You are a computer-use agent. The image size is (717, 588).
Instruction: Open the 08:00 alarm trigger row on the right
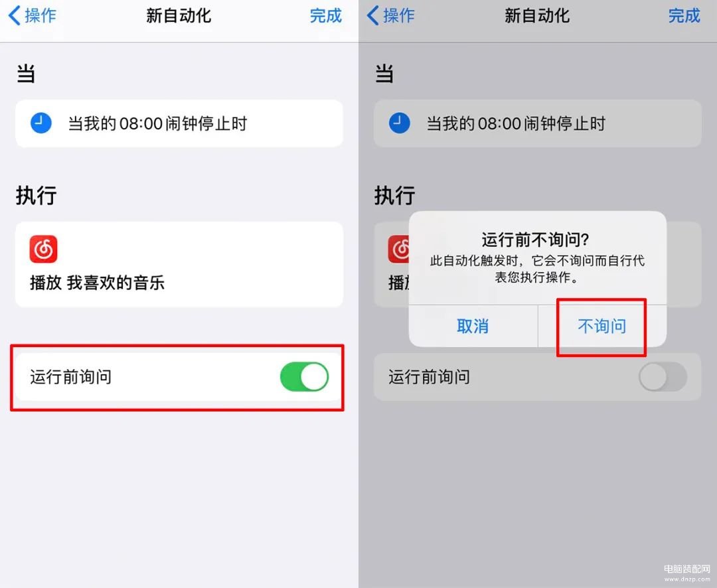click(x=538, y=123)
